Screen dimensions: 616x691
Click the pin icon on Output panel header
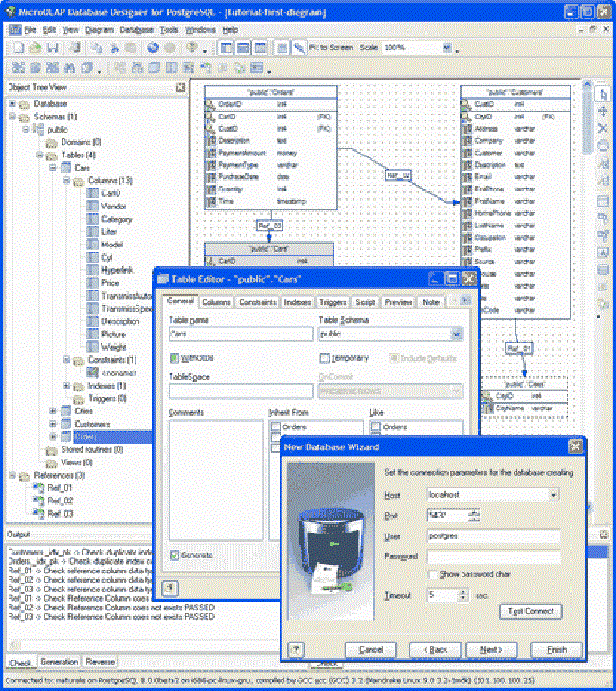click(x=604, y=535)
